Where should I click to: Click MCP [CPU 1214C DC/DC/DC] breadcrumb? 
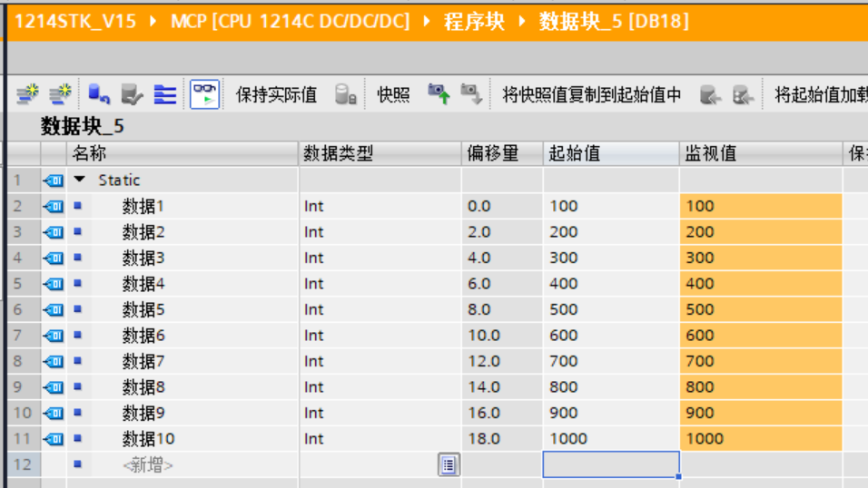(290, 21)
